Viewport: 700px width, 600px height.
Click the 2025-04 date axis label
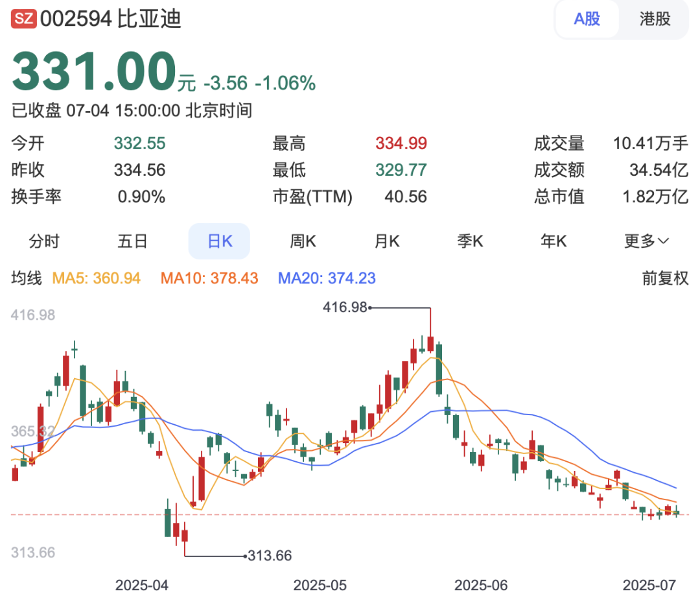pyautogui.click(x=141, y=585)
